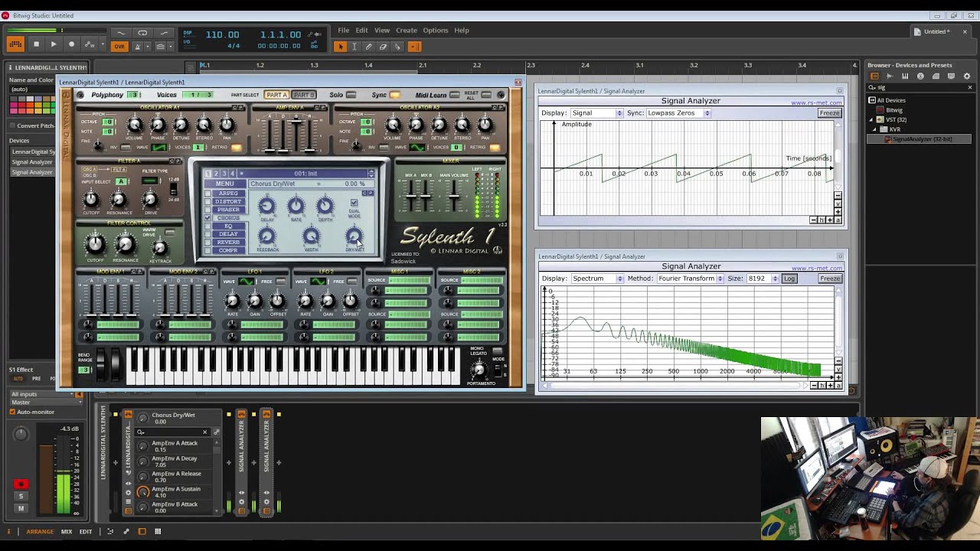Toggle the Log button in spectrum analyzer

coord(789,279)
